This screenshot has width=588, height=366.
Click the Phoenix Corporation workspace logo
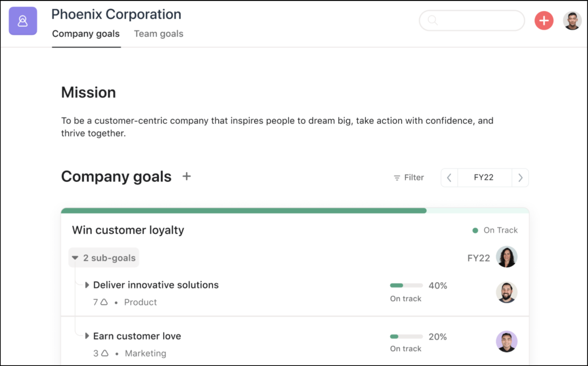click(x=23, y=21)
